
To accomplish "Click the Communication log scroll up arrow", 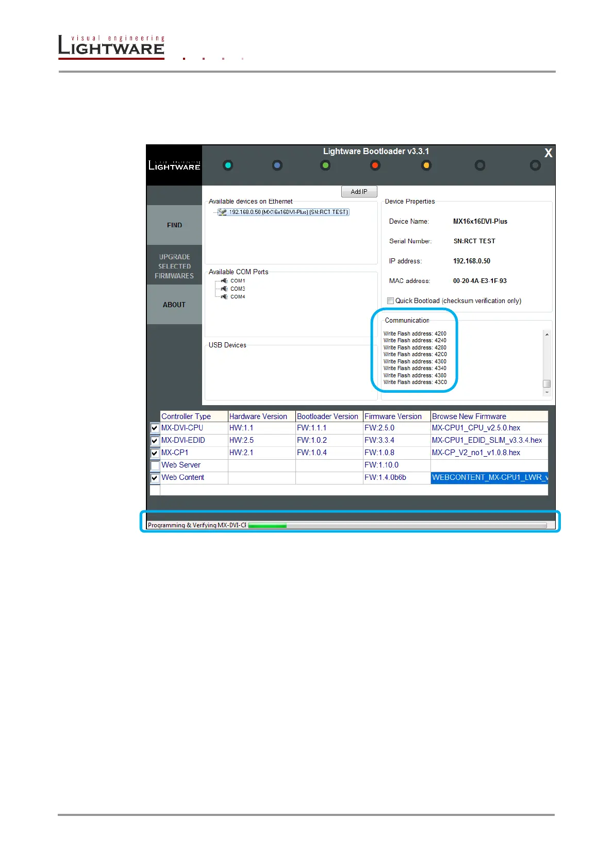I will coord(547,335).
